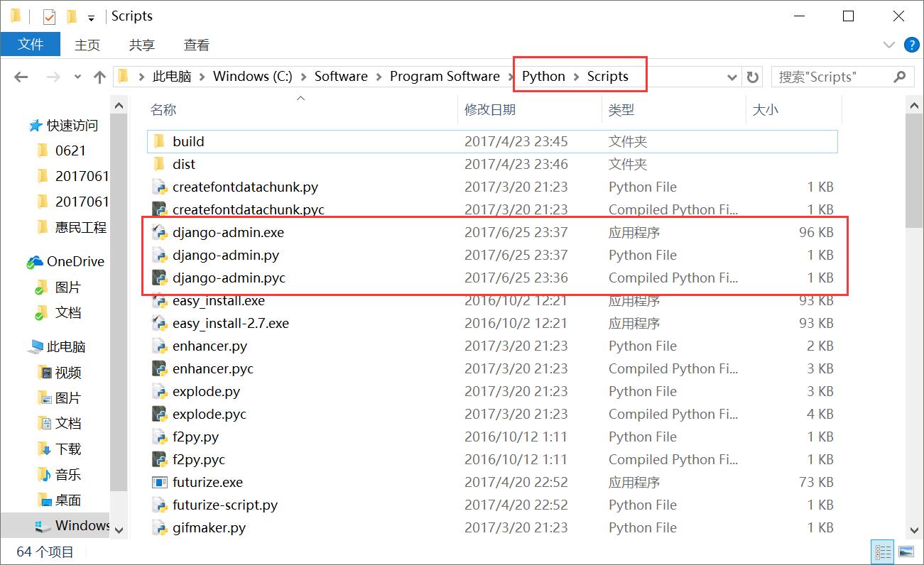Click the address bar refresh icon
The height and width of the screenshot is (565, 924).
753,77
